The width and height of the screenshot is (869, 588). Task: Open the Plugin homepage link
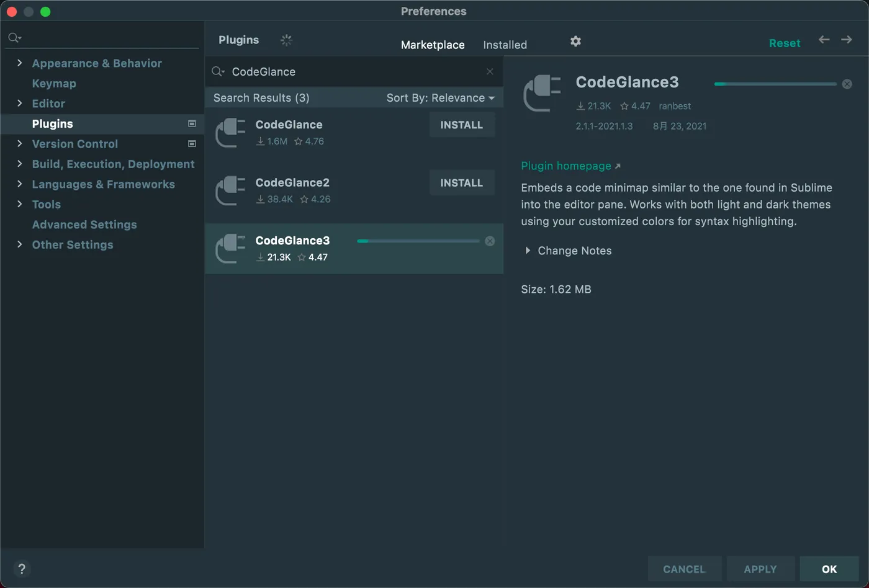(x=566, y=166)
